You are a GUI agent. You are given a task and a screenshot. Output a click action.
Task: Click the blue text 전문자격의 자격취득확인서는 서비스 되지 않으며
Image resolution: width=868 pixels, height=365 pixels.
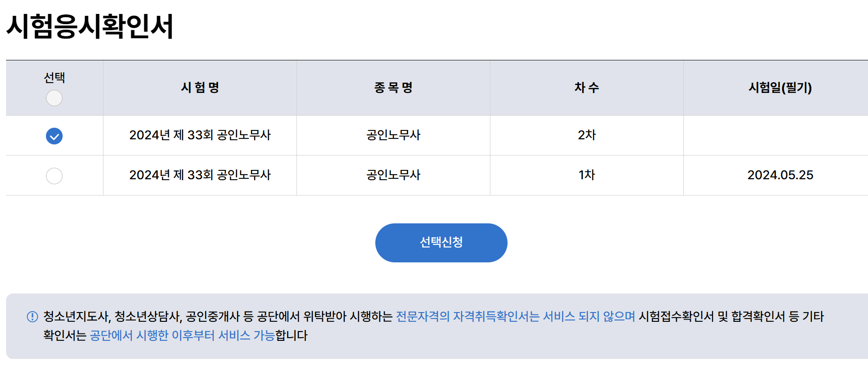[x=515, y=317]
